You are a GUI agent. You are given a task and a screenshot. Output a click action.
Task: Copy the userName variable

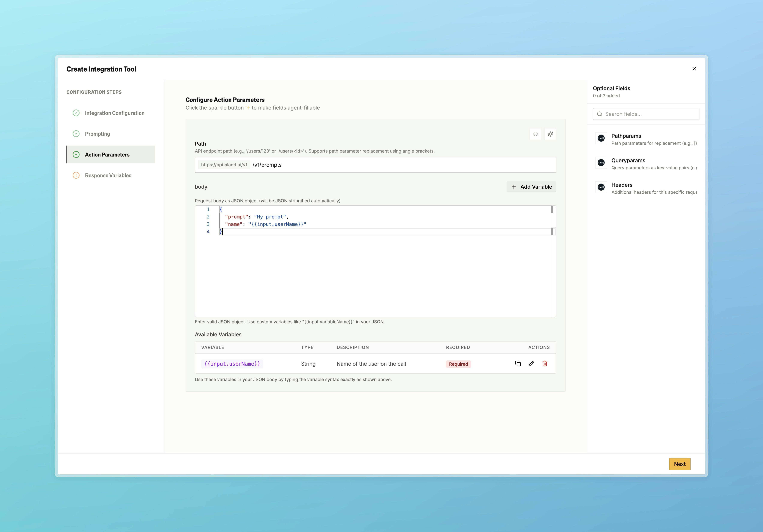pyautogui.click(x=518, y=363)
